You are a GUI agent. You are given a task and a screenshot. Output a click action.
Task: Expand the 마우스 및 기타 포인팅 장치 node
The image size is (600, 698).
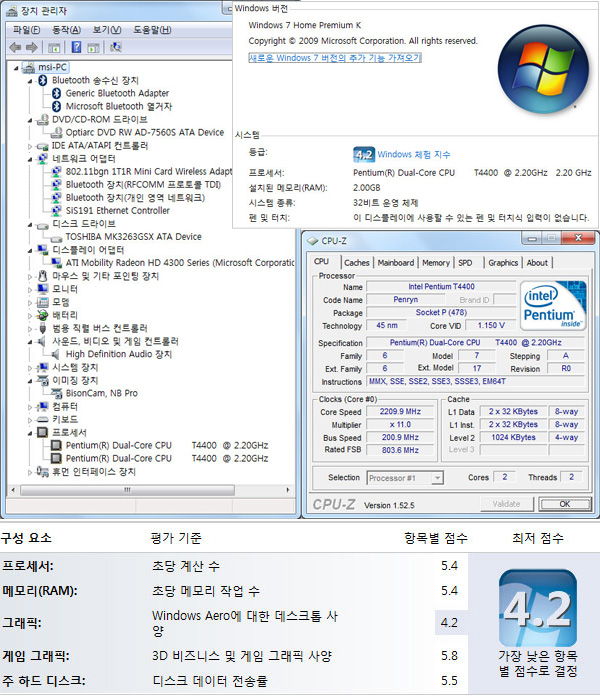click(x=30, y=276)
